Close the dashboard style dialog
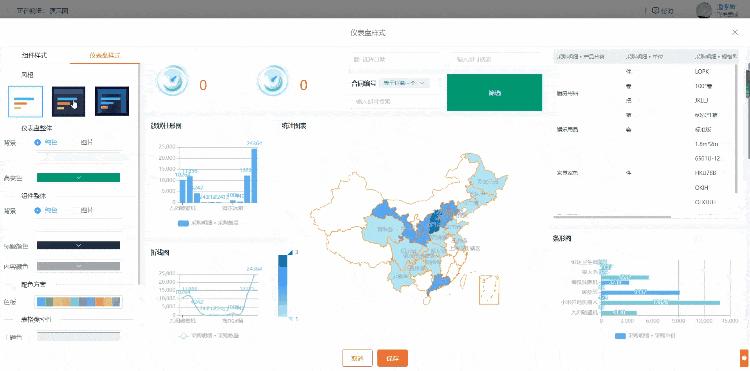 click(x=735, y=32)
